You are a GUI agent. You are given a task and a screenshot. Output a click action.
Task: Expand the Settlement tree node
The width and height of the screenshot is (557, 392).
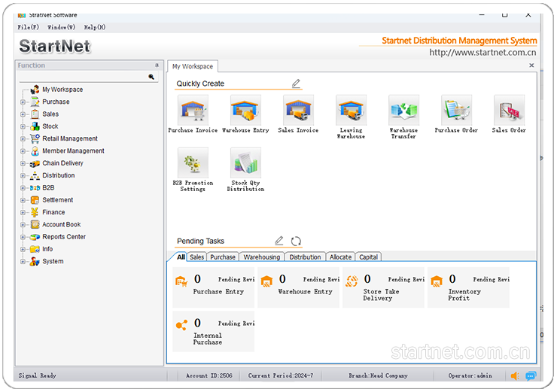click(23, 200)
